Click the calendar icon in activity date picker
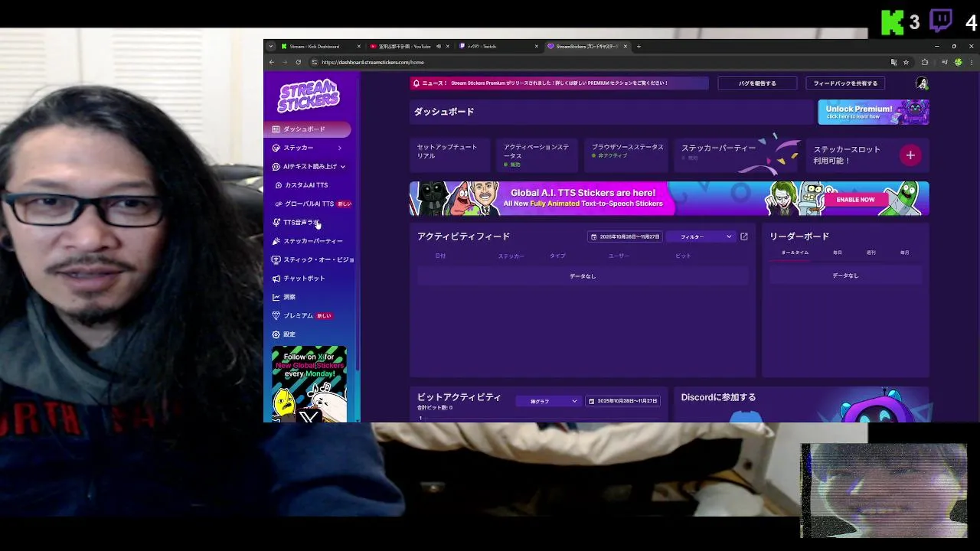 tap(593, 236)
